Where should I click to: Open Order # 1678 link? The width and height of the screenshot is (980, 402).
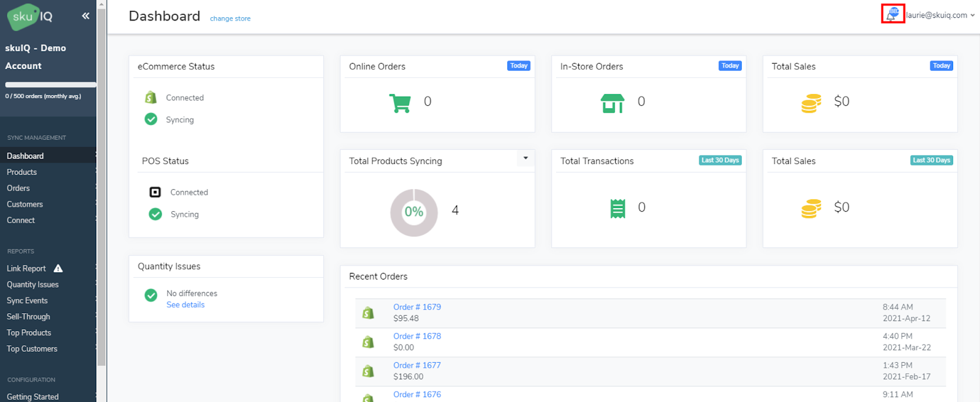(417, 336)
